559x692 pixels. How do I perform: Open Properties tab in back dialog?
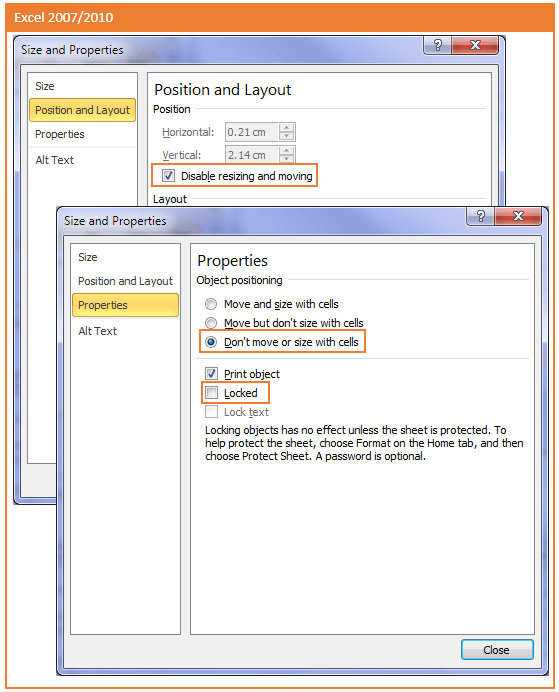[83, 134]
